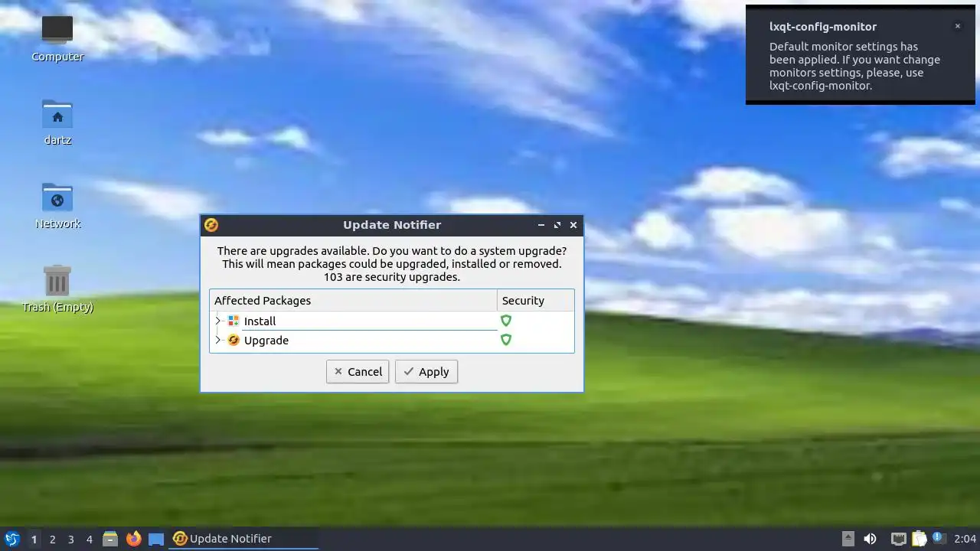The image size is (980, 551).
Task: Expand the Install package group
Action: point(218,321)
